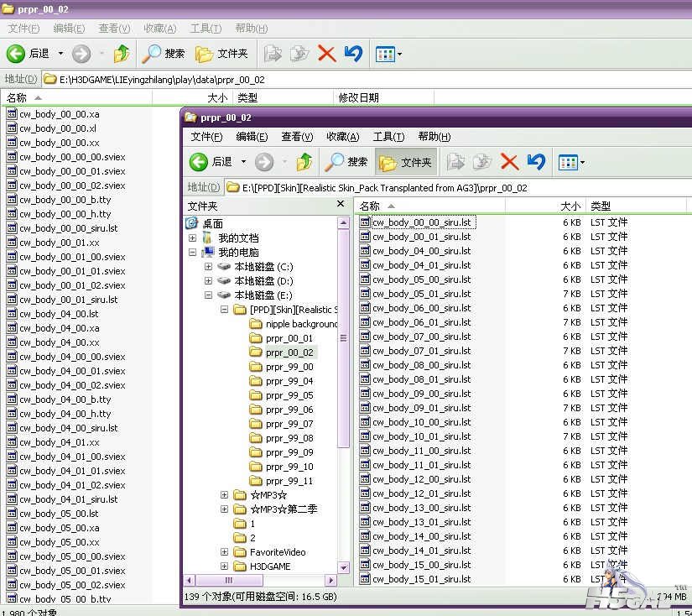692x616 pixels.
Task: Click the Views icon in front window toolbar
Action: point(571,163)
